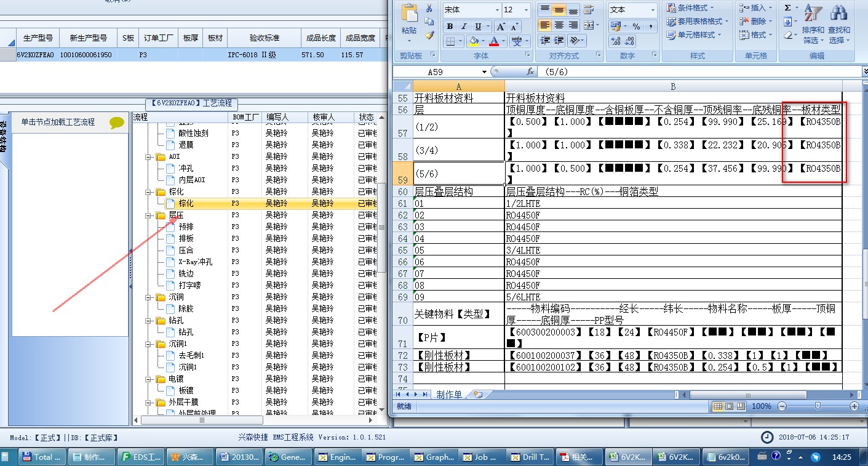Click the AutoSum sigma icon
Image resolution: width=868 pixels, height=466 pixels.
point(788,8)
